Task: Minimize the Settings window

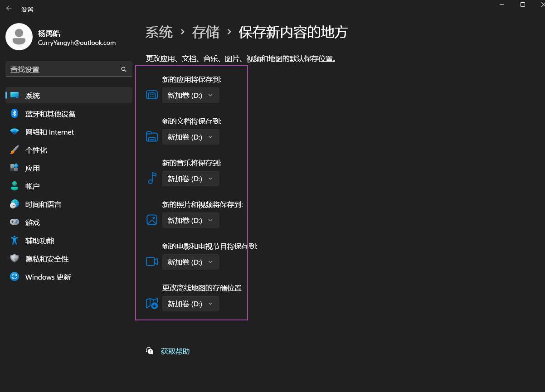Action: click(502, 5)
